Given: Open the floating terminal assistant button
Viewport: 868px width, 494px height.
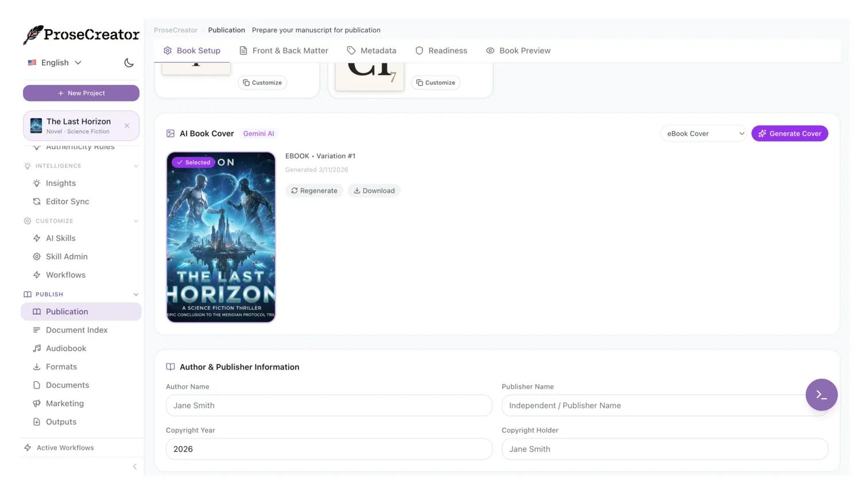Looking at the screenshot, I should pos(821,395).
